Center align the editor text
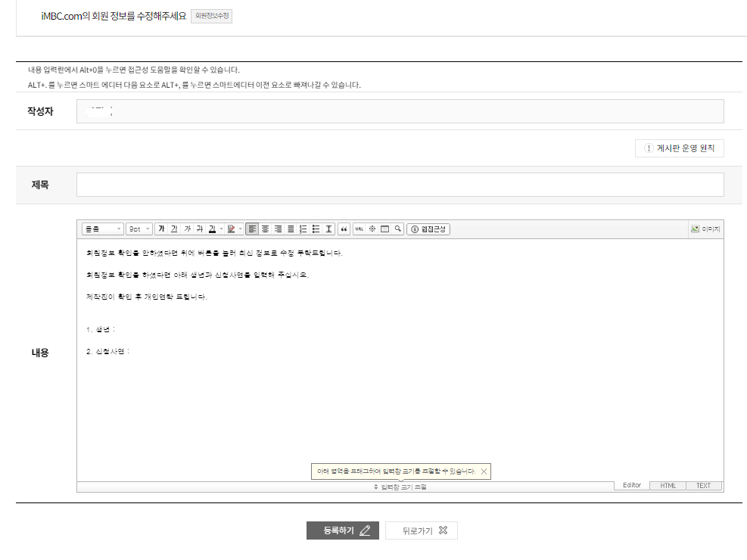 pos(264,229)
